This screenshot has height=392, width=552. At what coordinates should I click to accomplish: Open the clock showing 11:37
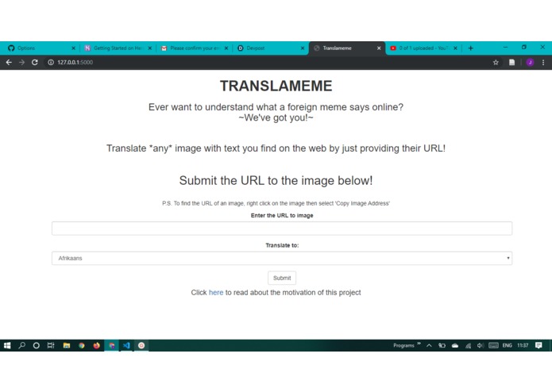click(x=523, y=346)
